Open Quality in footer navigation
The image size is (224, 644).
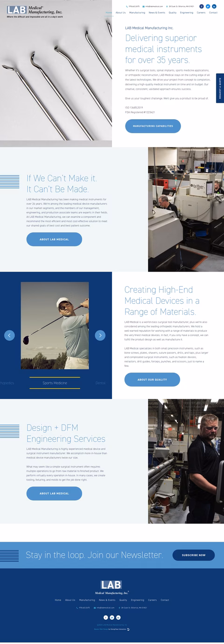tap(123, 600)
